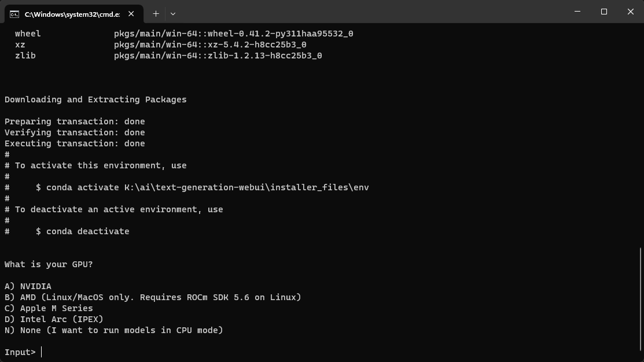Click the cmd icon in the tab

click(14, 14)
